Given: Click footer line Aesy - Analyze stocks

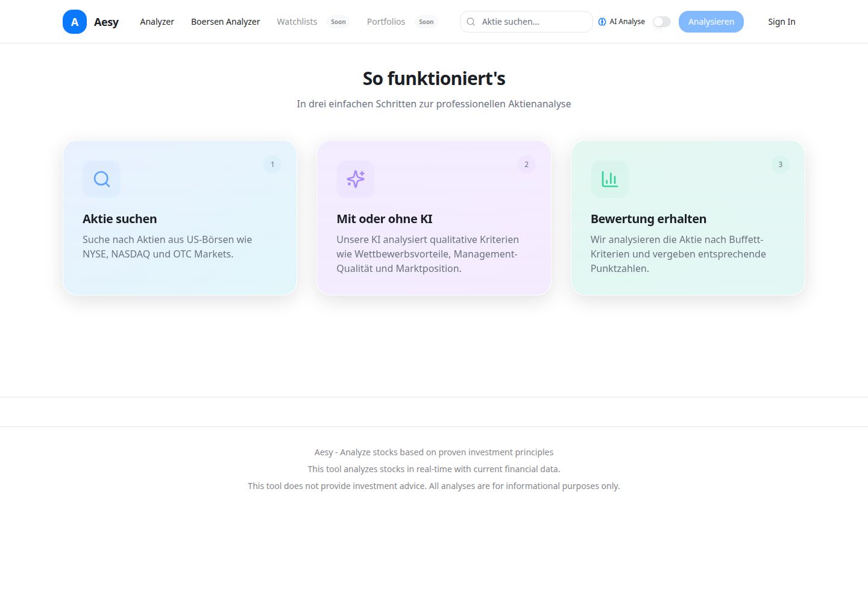Looking at the screenshot, I should point(434,452).
